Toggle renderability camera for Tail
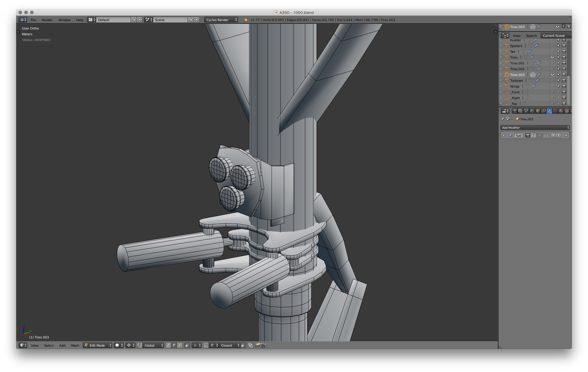Viewport: 588px width, 372px height. coord(564,51)
